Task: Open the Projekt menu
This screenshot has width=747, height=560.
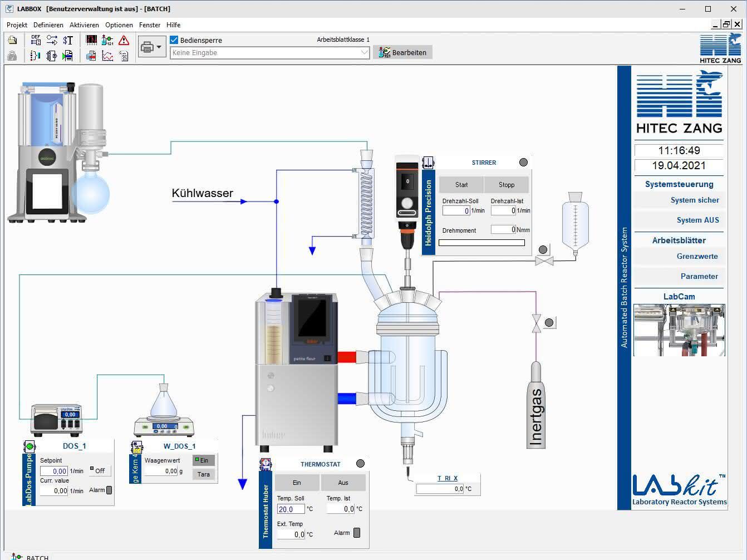Action: (17, 25)
